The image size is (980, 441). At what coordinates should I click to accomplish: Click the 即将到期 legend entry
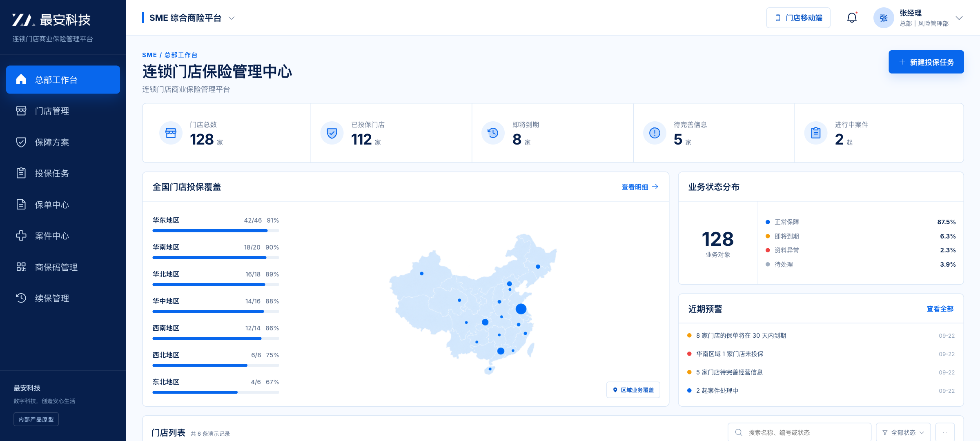click(860, 236)
